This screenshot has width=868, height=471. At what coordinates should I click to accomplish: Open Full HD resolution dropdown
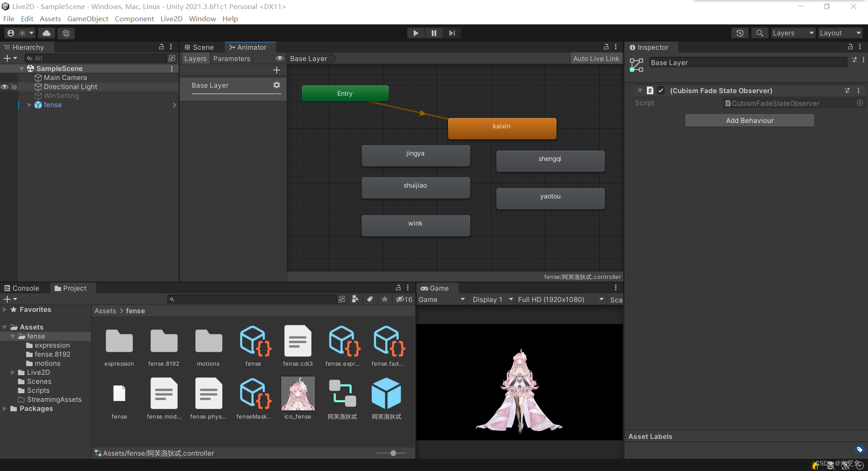[x=561, y=299]
